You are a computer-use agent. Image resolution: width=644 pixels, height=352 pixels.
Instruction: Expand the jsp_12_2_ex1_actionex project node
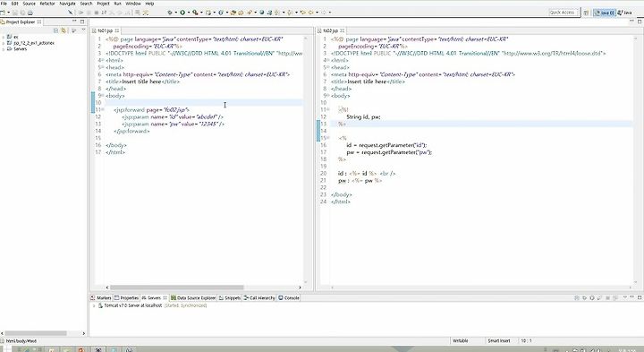[x=4, y=43]
